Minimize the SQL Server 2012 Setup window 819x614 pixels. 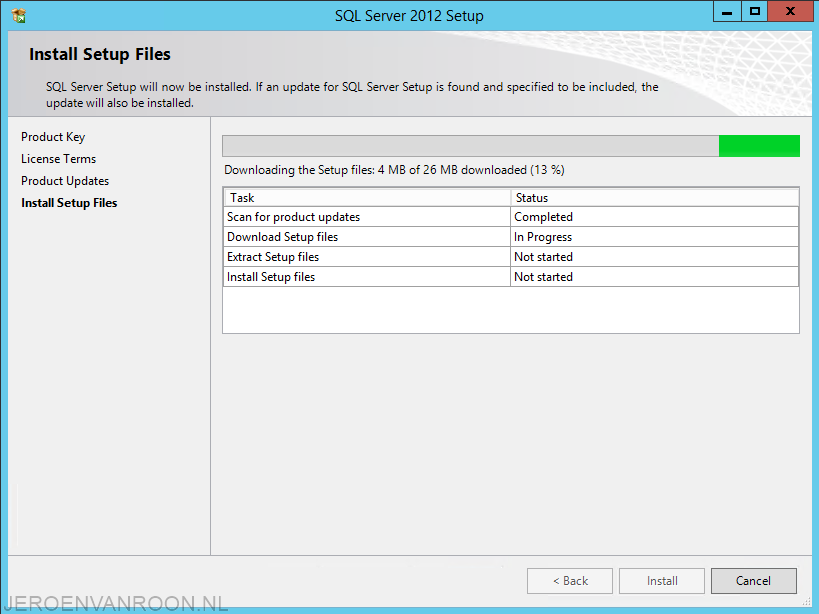pyautogui.click(x=727, y=11)
